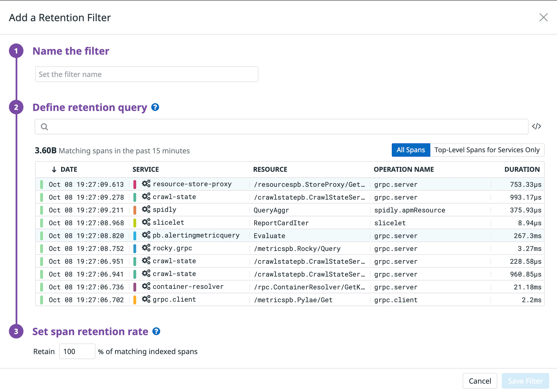The height and width of the screenshot is (392, 557).
Task: Click the DURATION column header
Action: click(522, 170)
